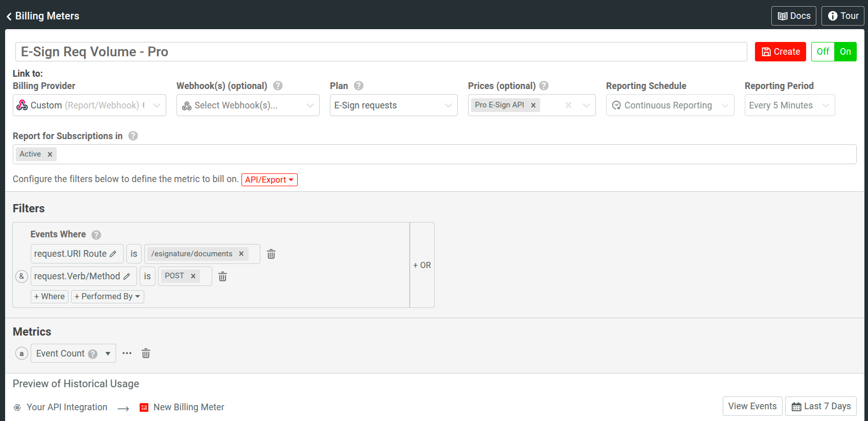Click the red Create button
This screenshot has height=421, width=868.
click(x=780, y=52)
